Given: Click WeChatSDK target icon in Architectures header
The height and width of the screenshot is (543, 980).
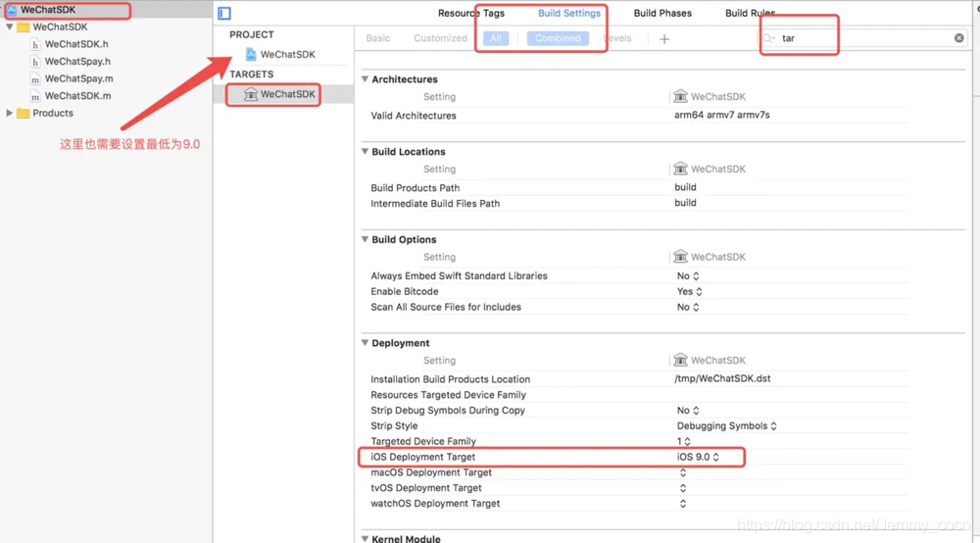Looking at the screenshot, I should (680, 96).
